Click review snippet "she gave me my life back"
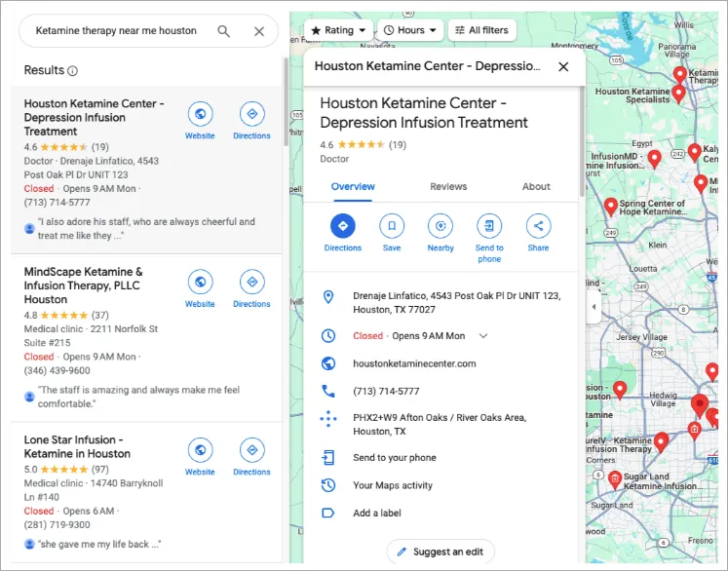 click(99, 544)
